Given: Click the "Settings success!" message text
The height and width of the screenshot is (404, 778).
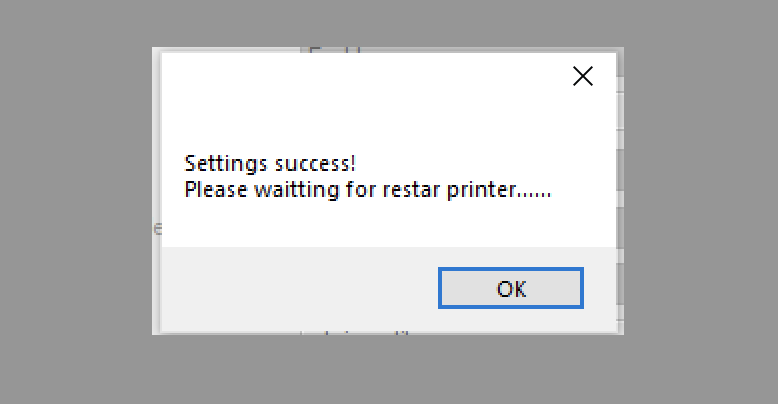Looking at the screenshot, I should (270, 163).
